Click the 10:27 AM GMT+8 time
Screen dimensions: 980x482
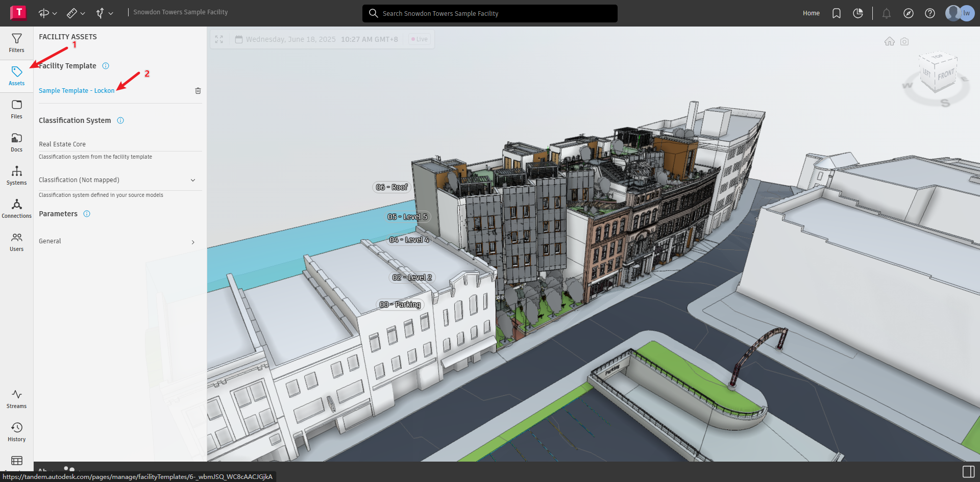tap(370, 39)
